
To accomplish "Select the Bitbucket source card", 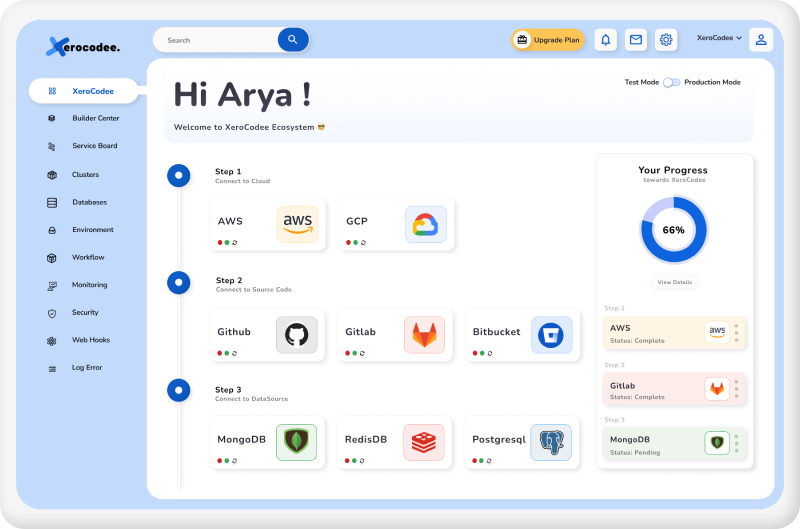I will [522, 335].
